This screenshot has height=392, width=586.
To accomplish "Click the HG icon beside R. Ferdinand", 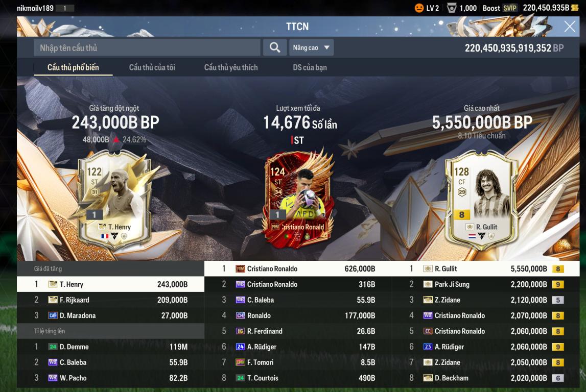I will (x=240, y=331).
